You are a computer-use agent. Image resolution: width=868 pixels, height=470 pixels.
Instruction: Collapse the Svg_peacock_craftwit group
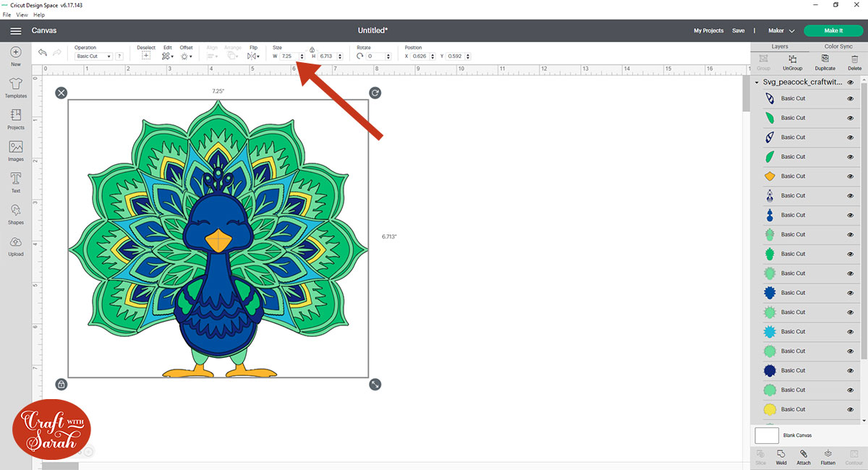pyautogui.click(x=757, y=82)
